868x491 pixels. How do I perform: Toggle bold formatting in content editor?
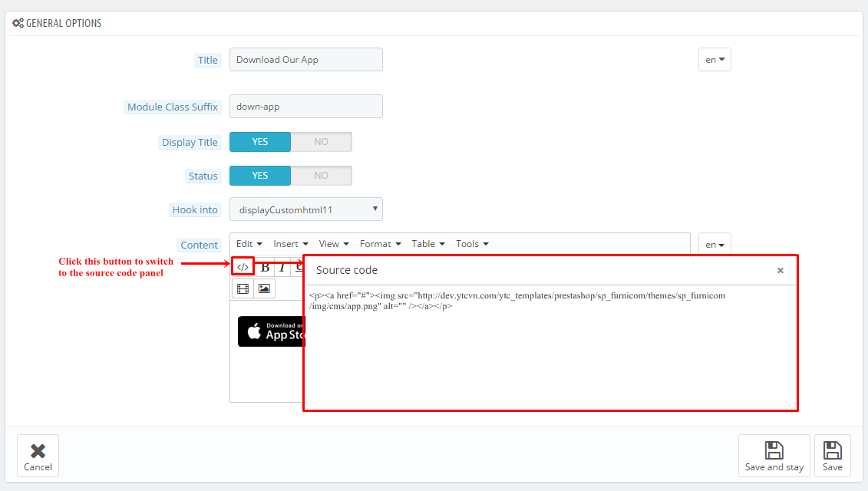(x=266, y=268)
